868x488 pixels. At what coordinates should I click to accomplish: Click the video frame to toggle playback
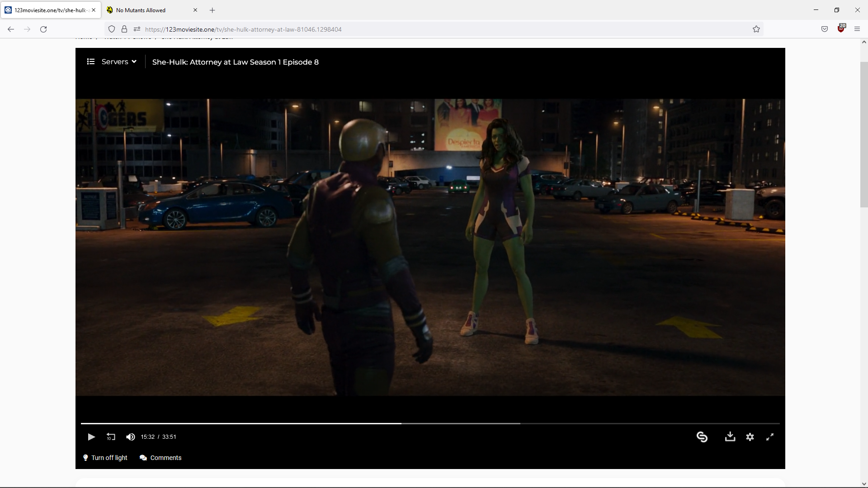430,247
